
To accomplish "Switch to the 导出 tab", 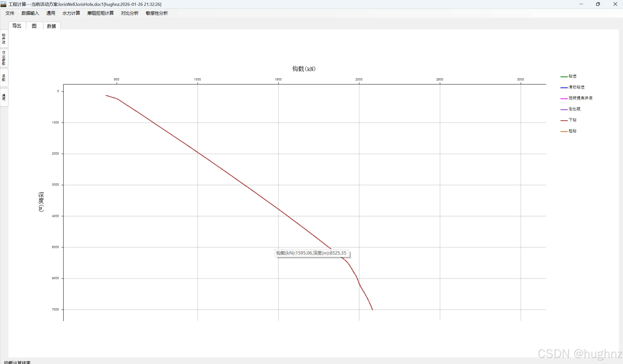I will pyautogui.click(x=17, y=26).
